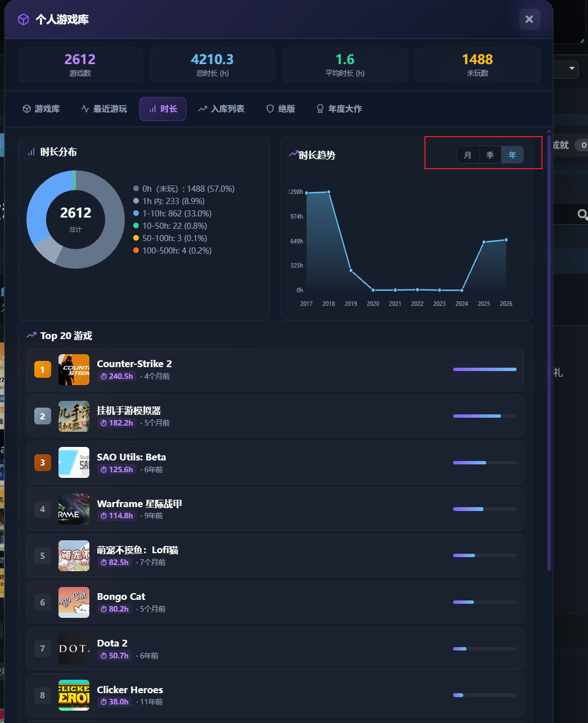Switch to the 绝版 tab

[281, 109]
